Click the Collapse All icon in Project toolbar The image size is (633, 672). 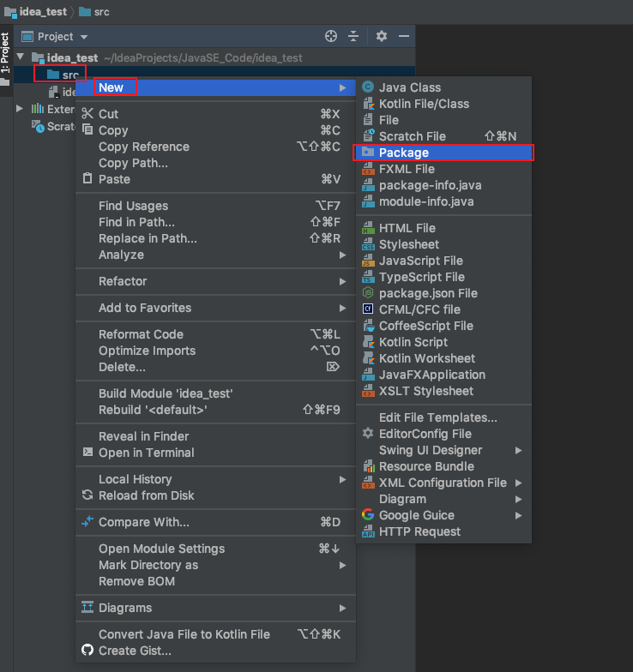353,36
